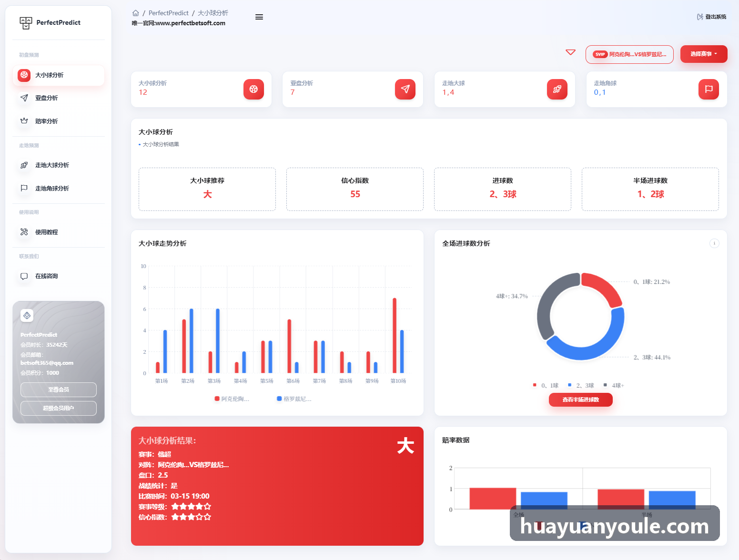Click the 在线咨询 chat bubble icon
739x560 pixels.
coord(24,276)
